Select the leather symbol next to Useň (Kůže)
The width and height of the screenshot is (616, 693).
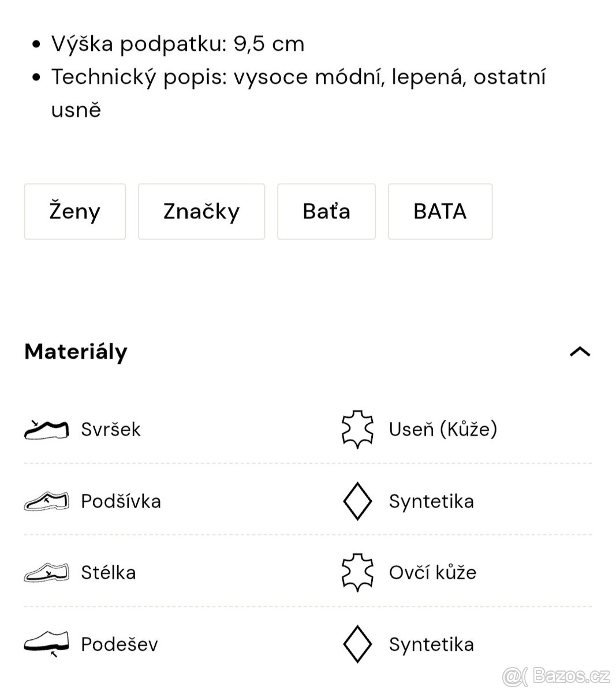[357, 428]
